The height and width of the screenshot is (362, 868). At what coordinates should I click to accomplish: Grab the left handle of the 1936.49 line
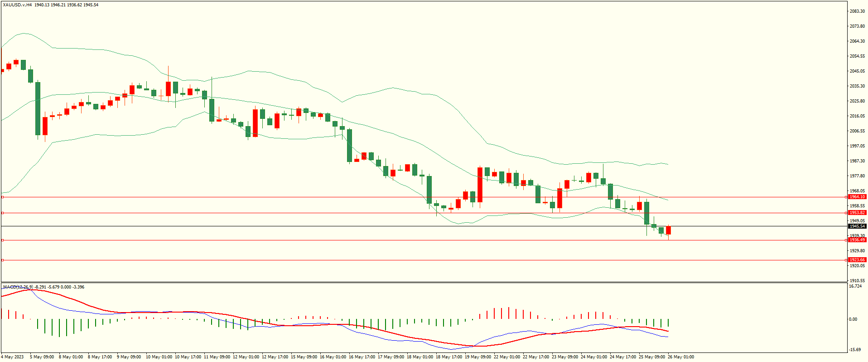point(2,240)
